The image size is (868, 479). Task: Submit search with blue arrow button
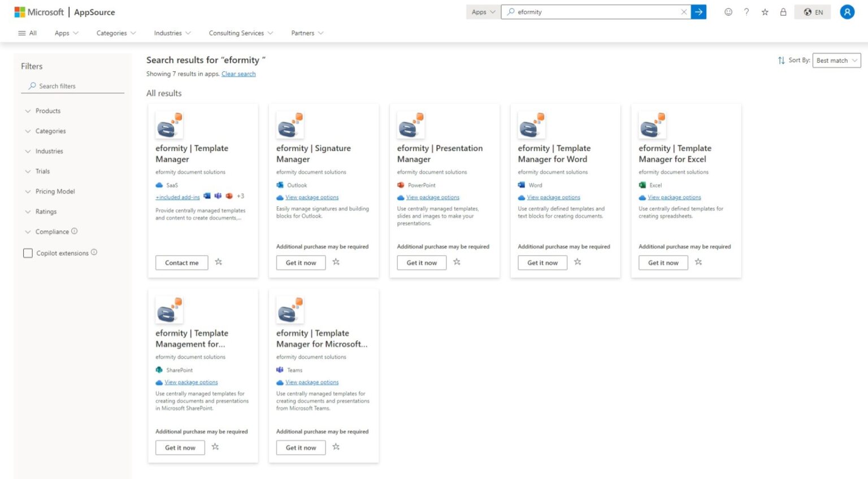pyautogui.click(x=698, y=12)
